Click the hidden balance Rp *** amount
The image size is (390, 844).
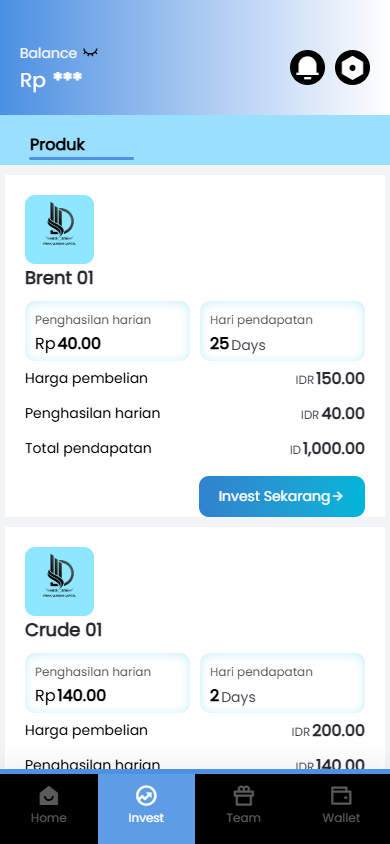click(51, 80)
